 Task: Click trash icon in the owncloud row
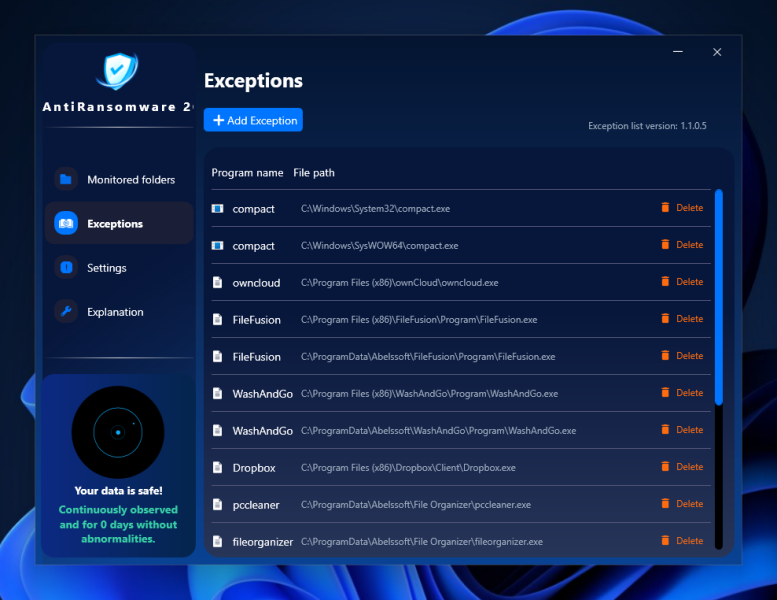click(665, 281)
